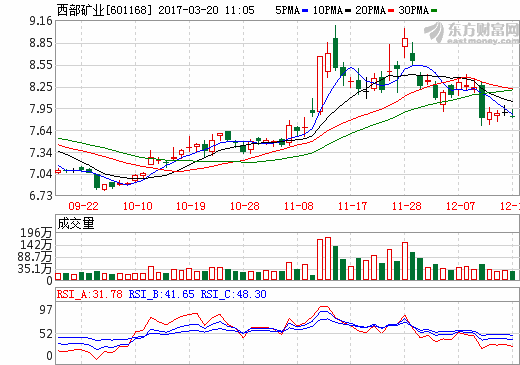Click the 5PMA legend label
Image resolution: width=520 pixels, height=365 pixels.
point(288,10)
